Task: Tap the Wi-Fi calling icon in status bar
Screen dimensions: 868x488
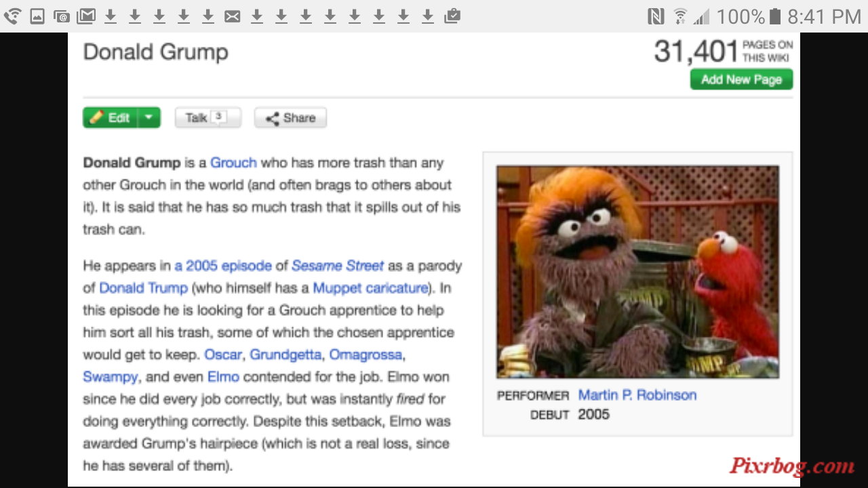Action: coord(12,16)
